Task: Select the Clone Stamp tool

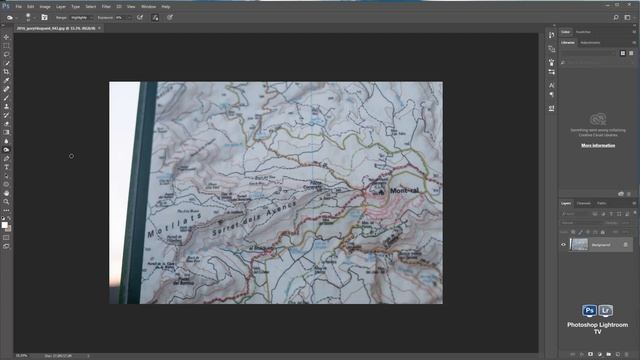Action: click(6, 107)
